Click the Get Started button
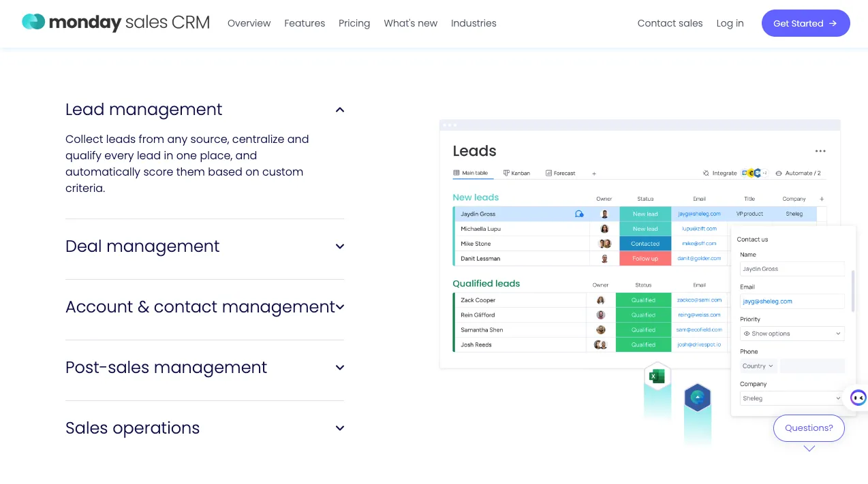868x484 pixels. click(805, 23)
